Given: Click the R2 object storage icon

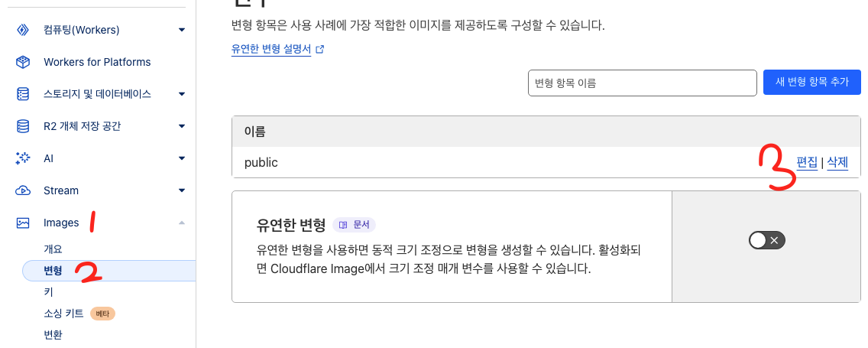Looking at the screenshot, I should (23, 126).
